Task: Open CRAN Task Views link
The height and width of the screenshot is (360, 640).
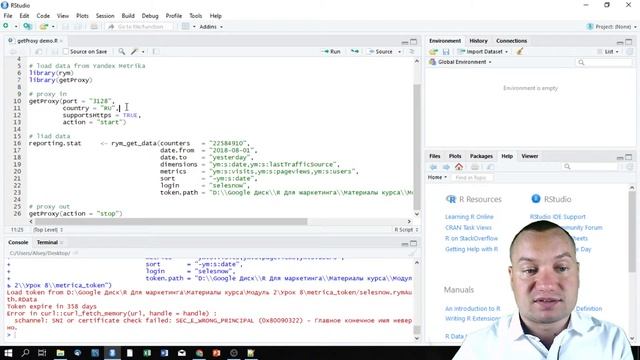Action: [x=468, y=227]
